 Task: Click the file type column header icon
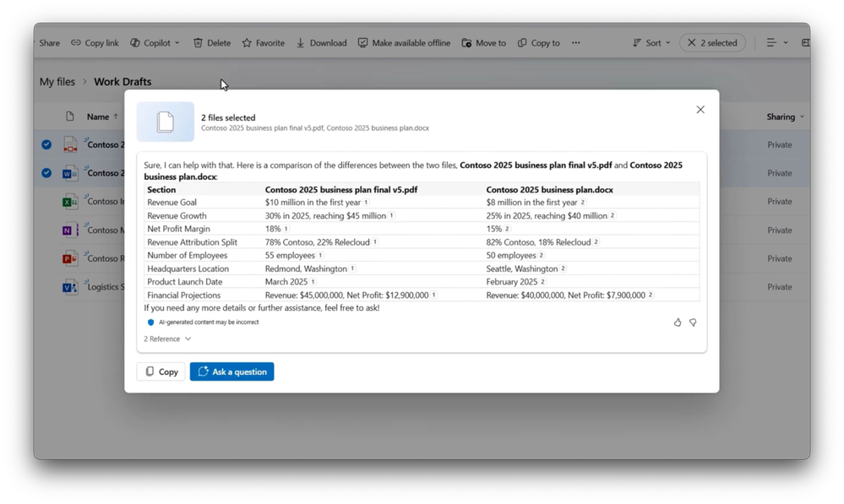(x=69, y=117)
